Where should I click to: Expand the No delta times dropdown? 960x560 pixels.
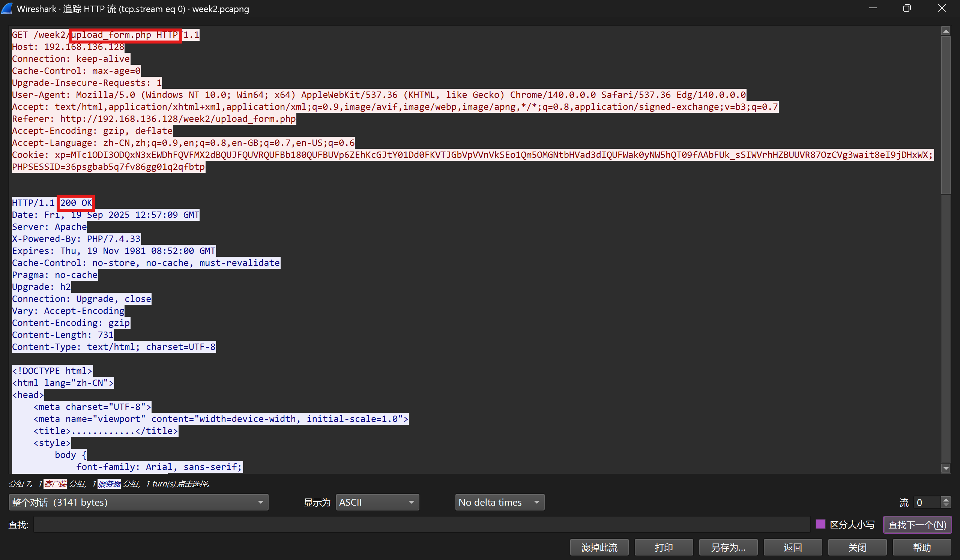[x=500, y=502]
